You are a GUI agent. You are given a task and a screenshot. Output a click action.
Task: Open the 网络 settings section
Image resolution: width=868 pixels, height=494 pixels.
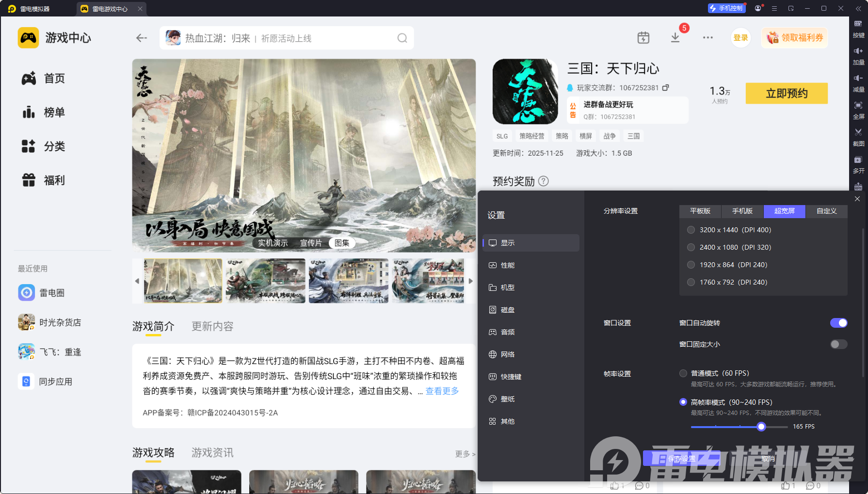point(531,354)
